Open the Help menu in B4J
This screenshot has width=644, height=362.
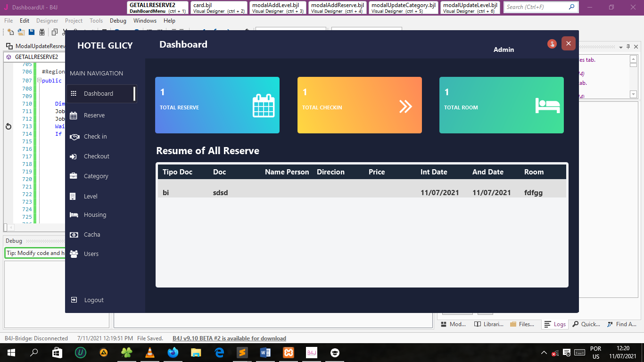(169, 21)
